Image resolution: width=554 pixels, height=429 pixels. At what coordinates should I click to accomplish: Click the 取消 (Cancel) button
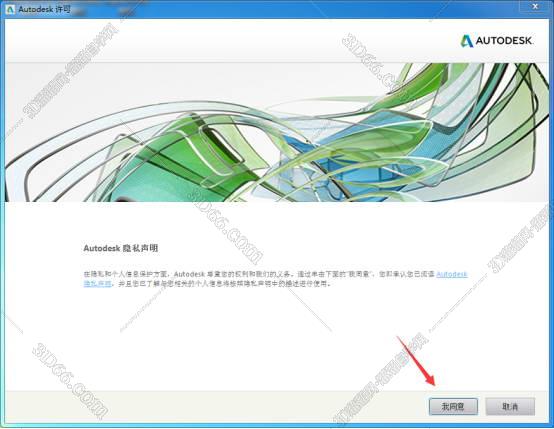(510, 406)
